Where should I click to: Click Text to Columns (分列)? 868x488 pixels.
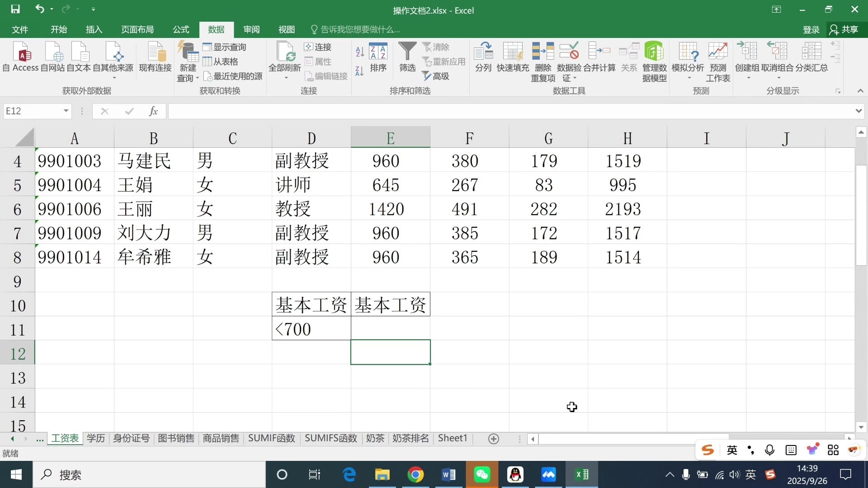tap(483, 56)
